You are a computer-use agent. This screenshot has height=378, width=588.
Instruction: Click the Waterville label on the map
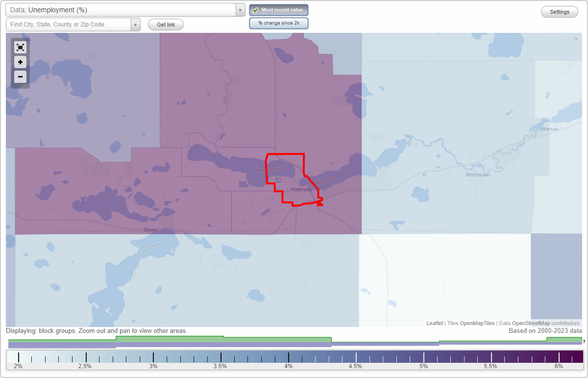click(x=301, y=189)
